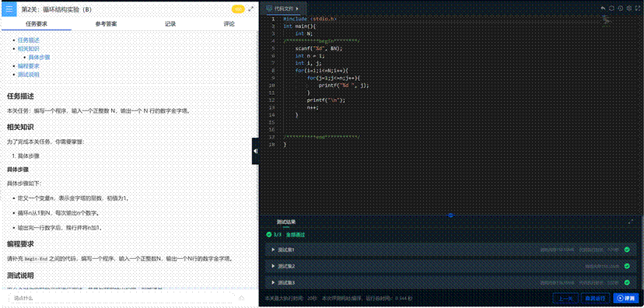Expand the 测试集2 row
Viewport: 644px width, 308px height.
[x=450, y=266]
